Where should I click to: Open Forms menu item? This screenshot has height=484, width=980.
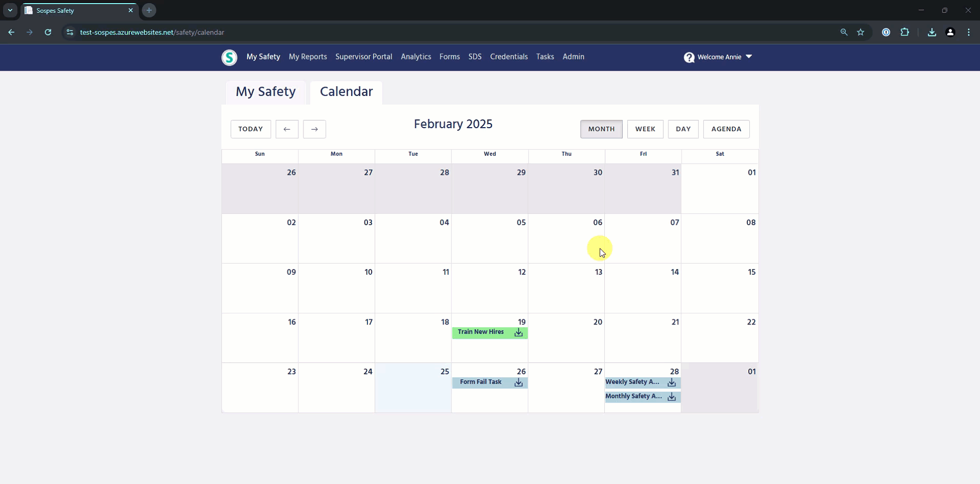tap(450, 57)
